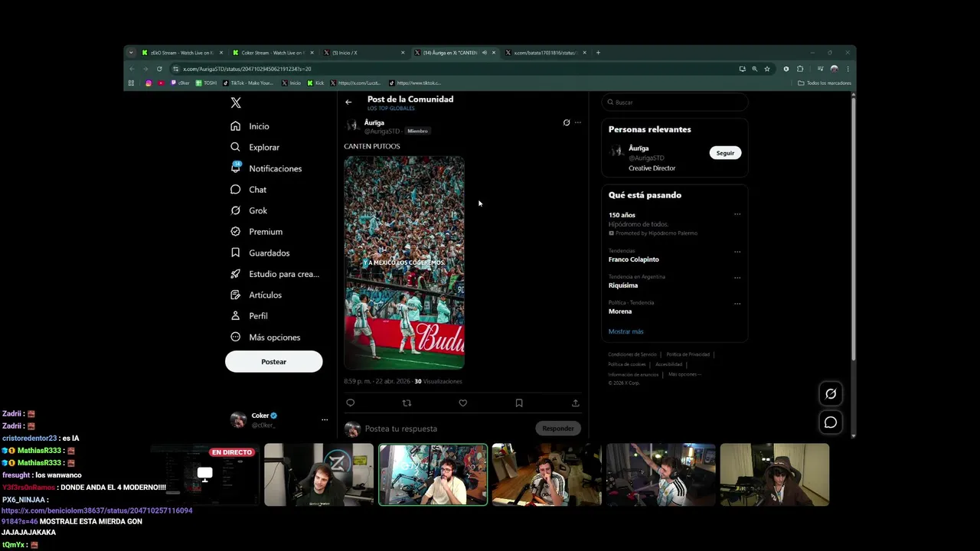Click the zoom magnifier icon in address bar
The image size is (980, 551).
[x=754, y=69]
